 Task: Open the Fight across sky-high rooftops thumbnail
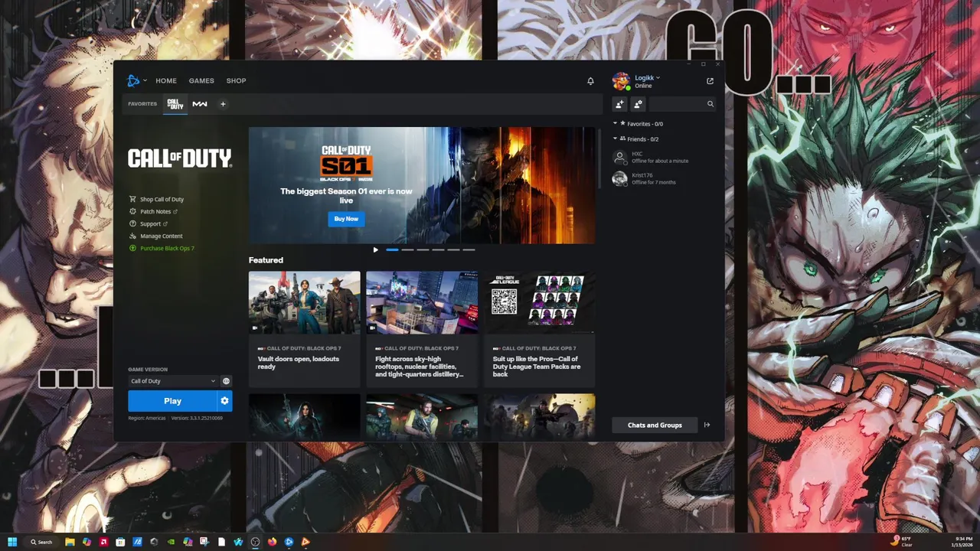(x=422, y=302)
